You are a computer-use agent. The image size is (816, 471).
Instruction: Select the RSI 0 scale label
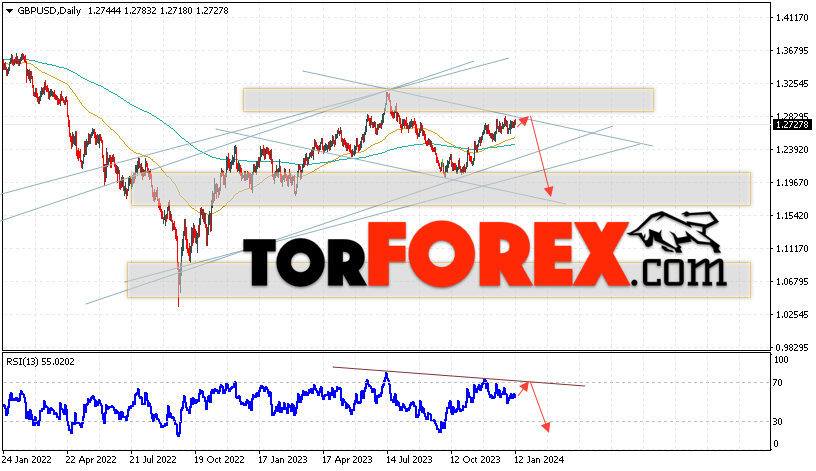pyautogui.click(x=776, y=444)
